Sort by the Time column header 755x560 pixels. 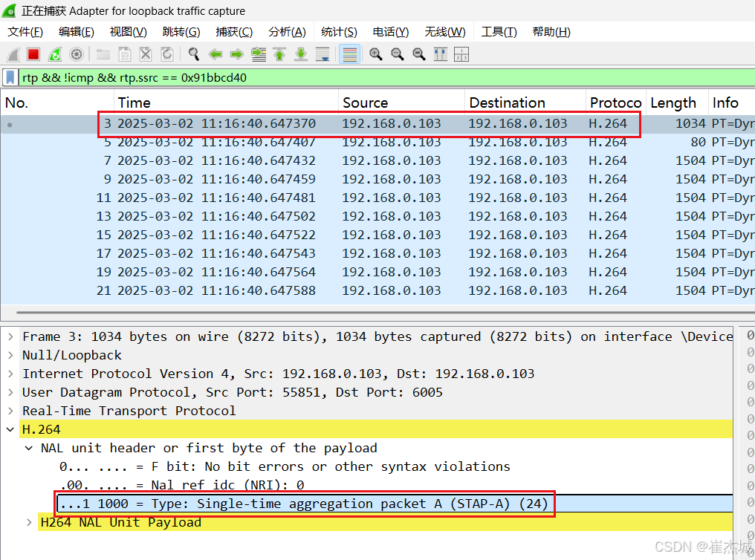click(227, 102)
